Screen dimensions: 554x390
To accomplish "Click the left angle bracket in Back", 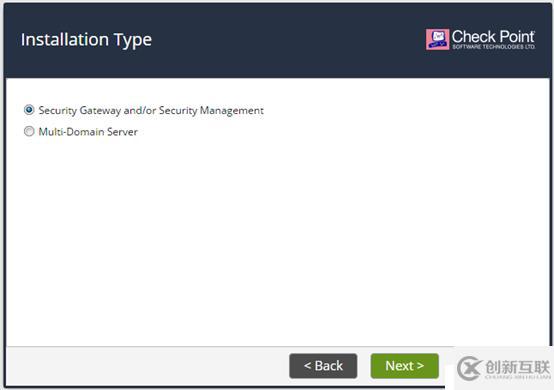I will click(307, 366).
